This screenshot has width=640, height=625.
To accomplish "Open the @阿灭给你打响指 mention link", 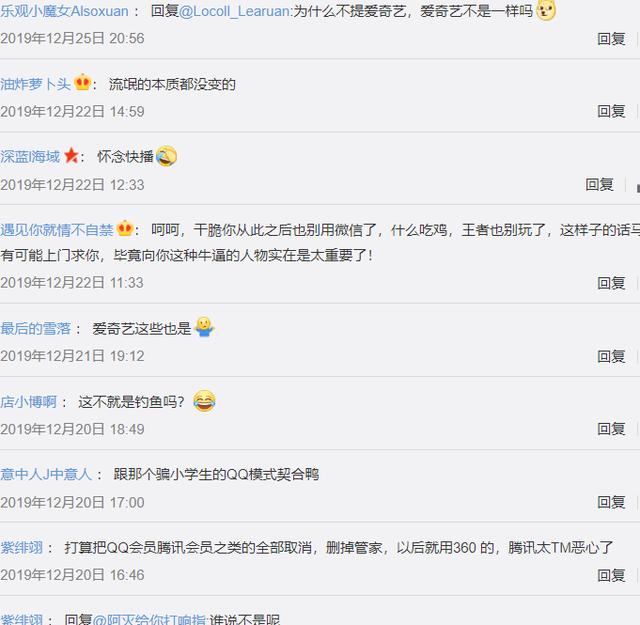I will [x=150, y=620].
